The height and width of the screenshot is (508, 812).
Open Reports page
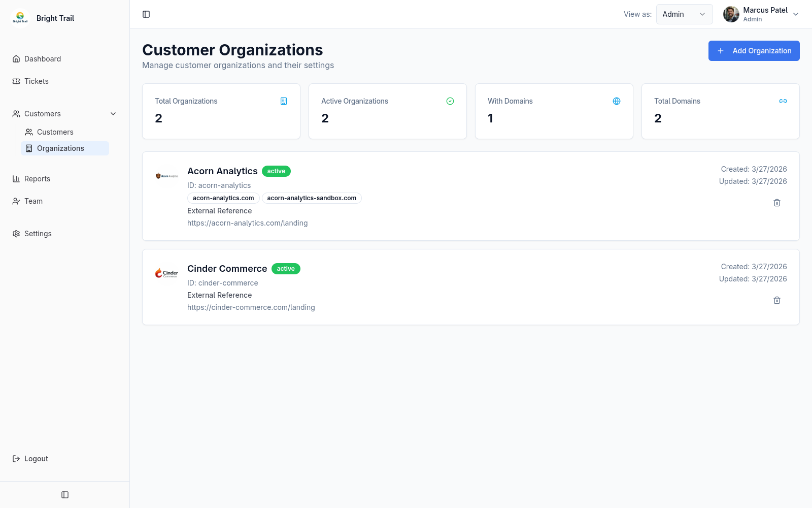(65, 179)
